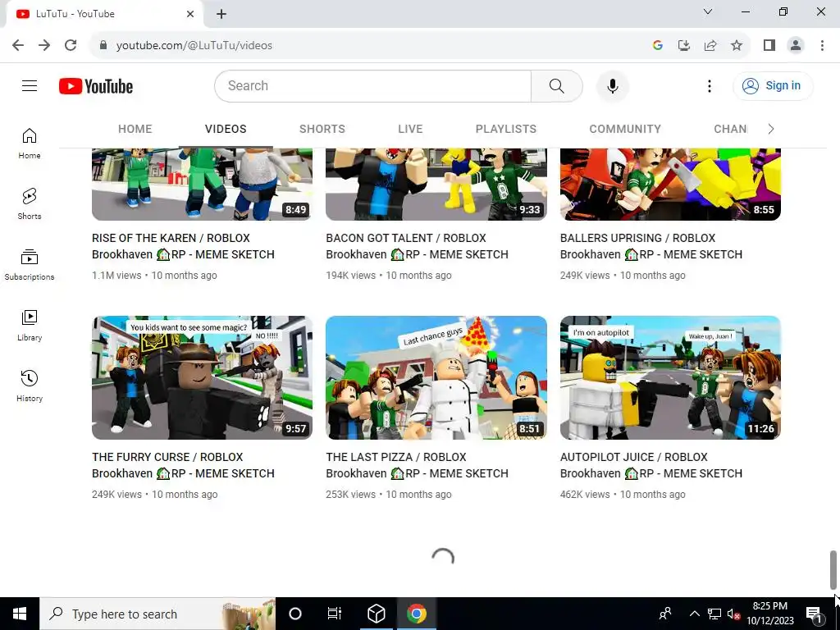840x630 pixels.
Task: Switch to the HOME channel tab
Action: pyautogui.click(x=135, y=129)
